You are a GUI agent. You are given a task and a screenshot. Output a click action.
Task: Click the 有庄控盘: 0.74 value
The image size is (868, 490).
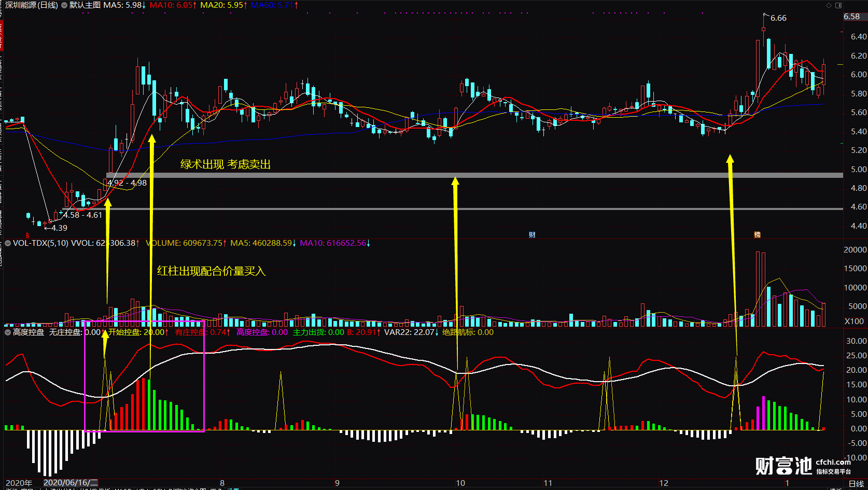pos(202,332)
